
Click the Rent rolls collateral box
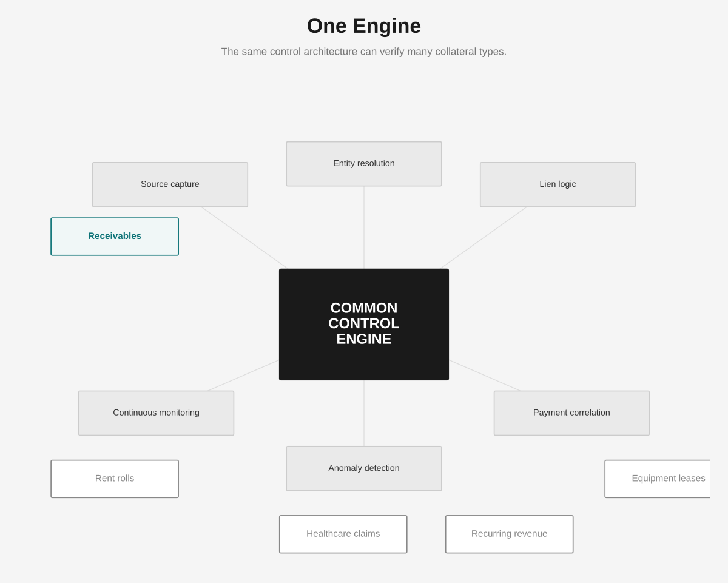tap(115, 479)
